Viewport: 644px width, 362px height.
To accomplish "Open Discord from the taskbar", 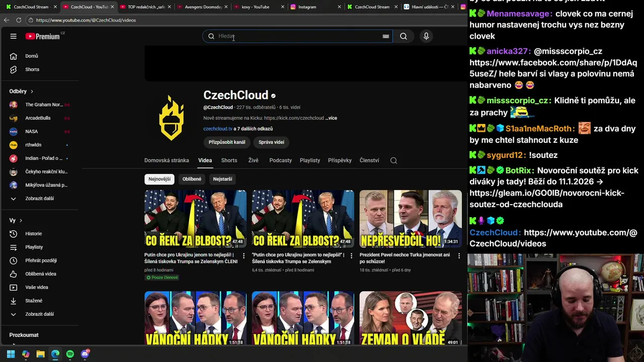I will pyautogui.click(x=85, y=354).
